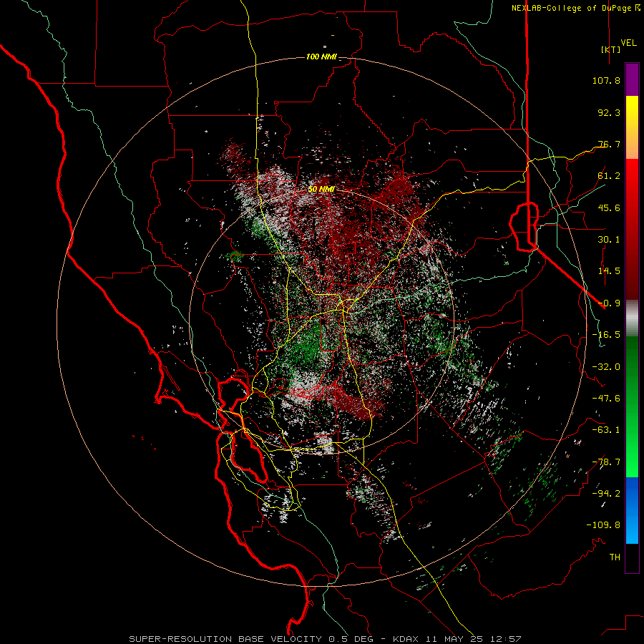Click the VEL legend title
This screenshot has height=644, width=644.
tap(628, 43)
